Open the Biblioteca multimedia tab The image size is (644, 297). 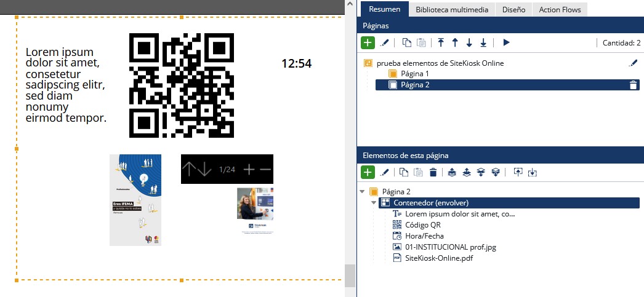[x=451, y=9]
